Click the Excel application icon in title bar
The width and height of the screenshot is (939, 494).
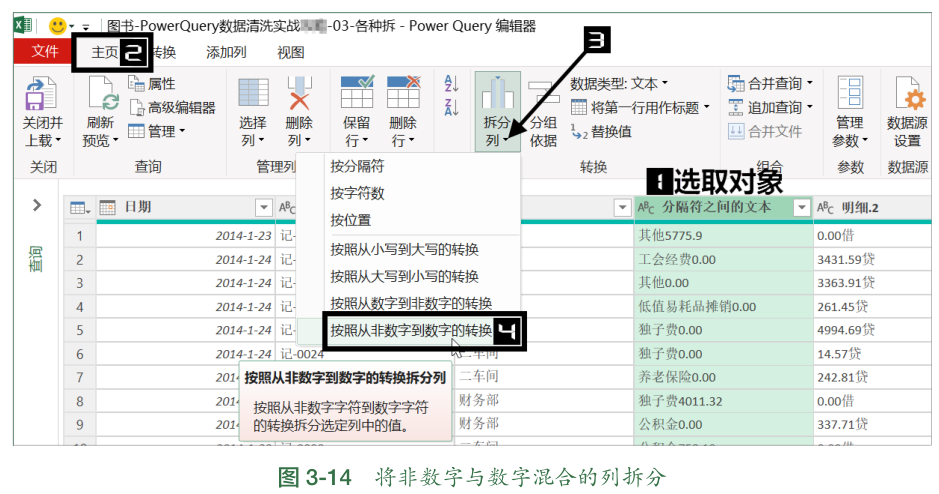pos(23,25)
